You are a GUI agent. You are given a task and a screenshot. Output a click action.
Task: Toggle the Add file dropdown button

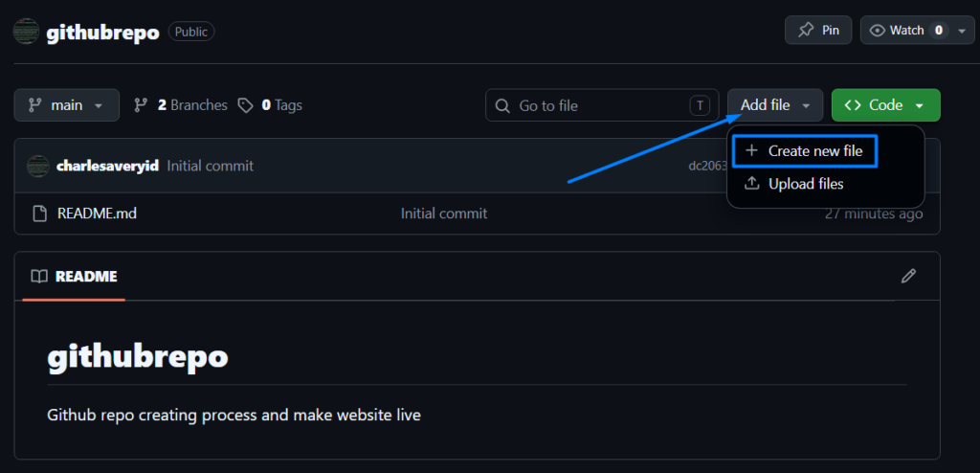[x=775, y=105]
